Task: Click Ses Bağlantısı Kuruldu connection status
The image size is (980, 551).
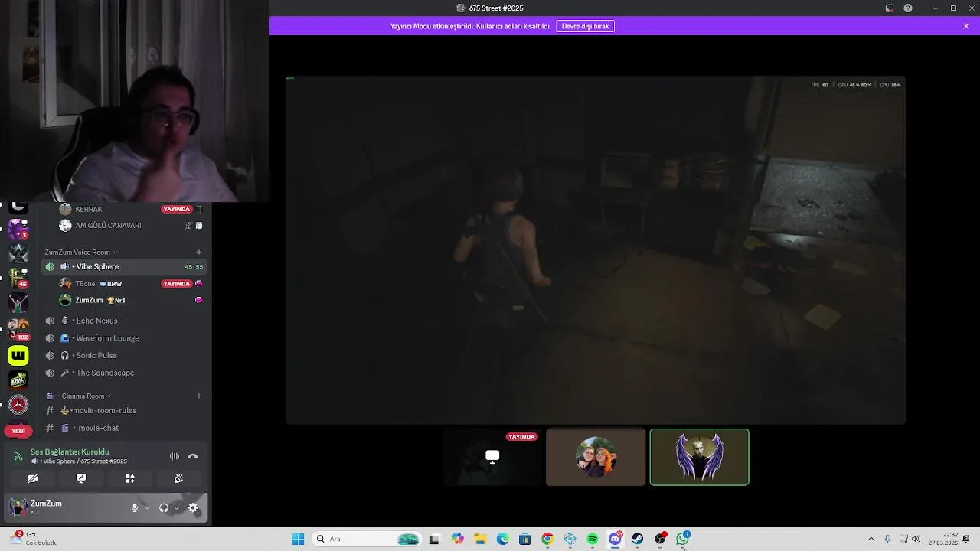Action: pyautogui.click(x=70, y=452)
